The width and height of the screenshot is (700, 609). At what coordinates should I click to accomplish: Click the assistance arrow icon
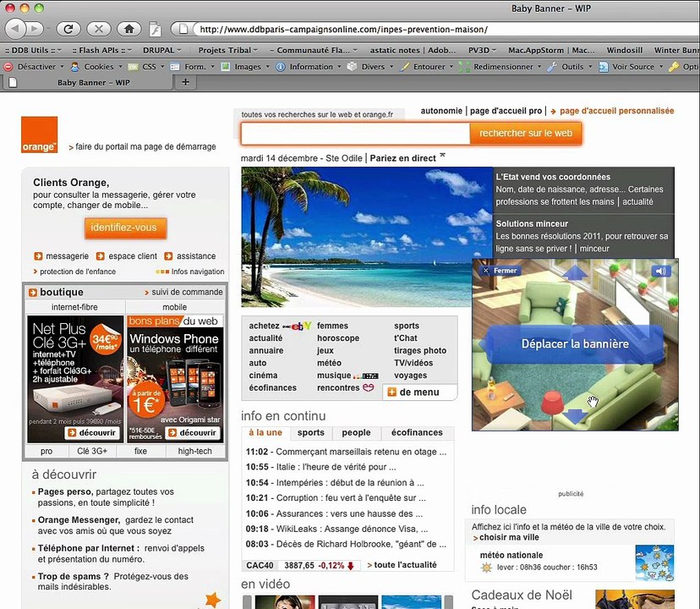coord(168,256)
